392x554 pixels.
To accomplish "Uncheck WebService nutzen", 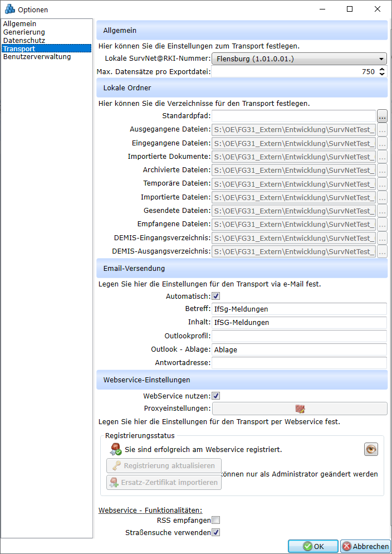I will [x=216, y=396].
